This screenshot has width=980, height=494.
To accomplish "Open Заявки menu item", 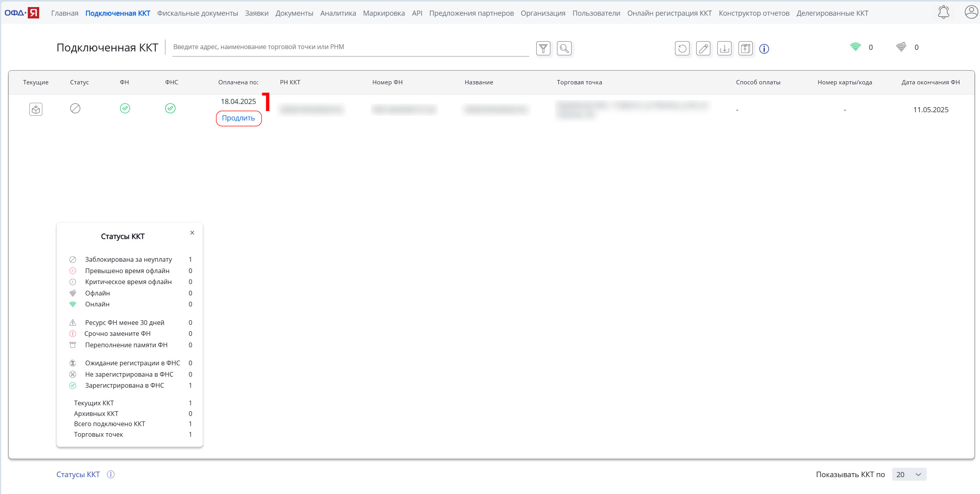I will coord(257,13).
